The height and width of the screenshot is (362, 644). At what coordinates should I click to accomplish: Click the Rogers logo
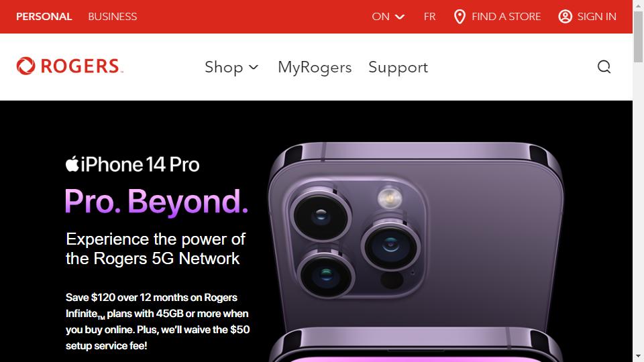[69, 66]
